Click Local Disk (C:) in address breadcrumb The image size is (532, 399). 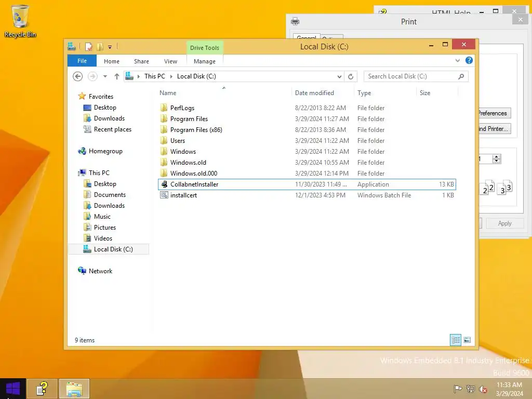pos(196,76)
